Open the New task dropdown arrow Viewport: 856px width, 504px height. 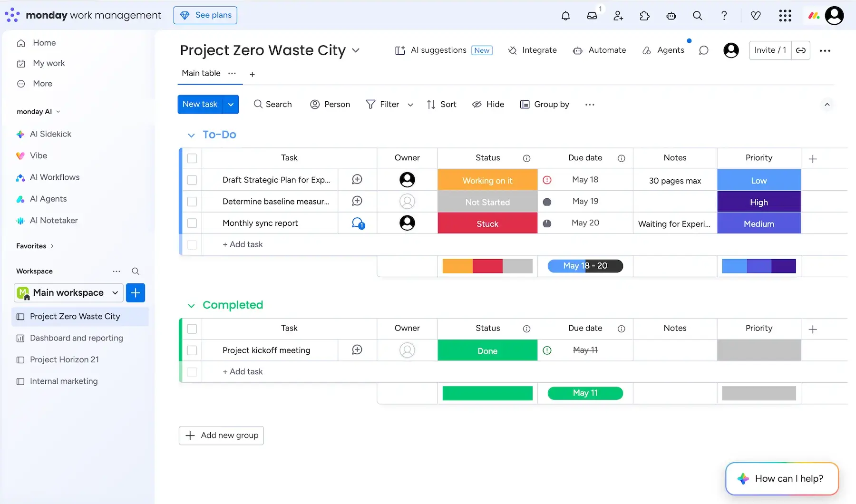point(231,105)
